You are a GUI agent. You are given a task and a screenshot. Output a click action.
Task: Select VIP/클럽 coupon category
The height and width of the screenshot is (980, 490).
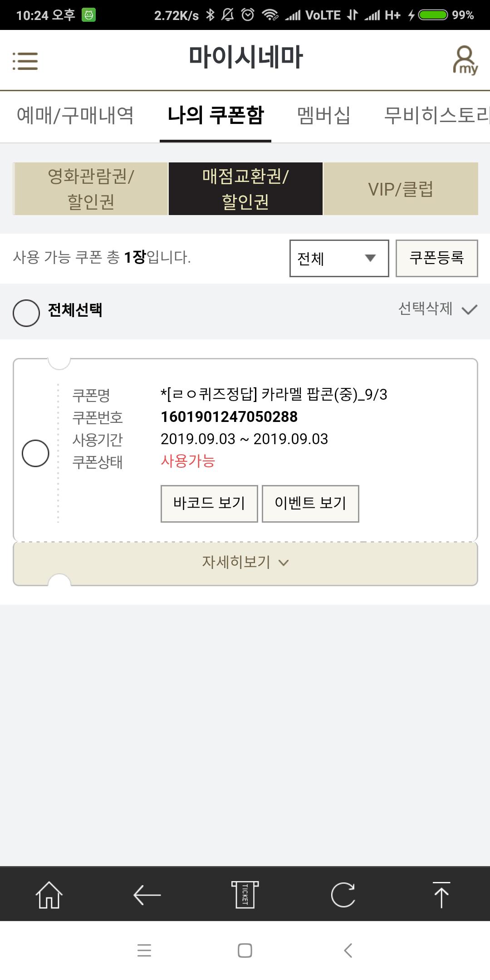pyautogui.click(x=401, y=189)
